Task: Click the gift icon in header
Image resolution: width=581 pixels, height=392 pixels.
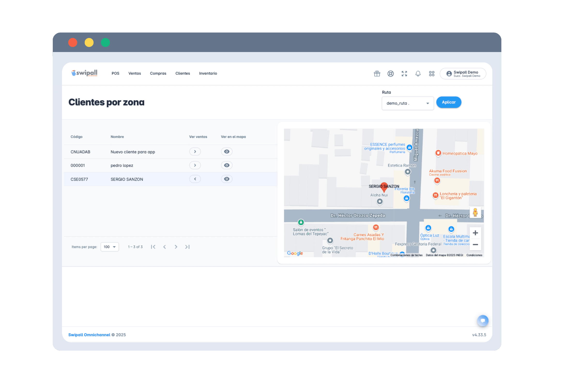Action: point(377,74)
